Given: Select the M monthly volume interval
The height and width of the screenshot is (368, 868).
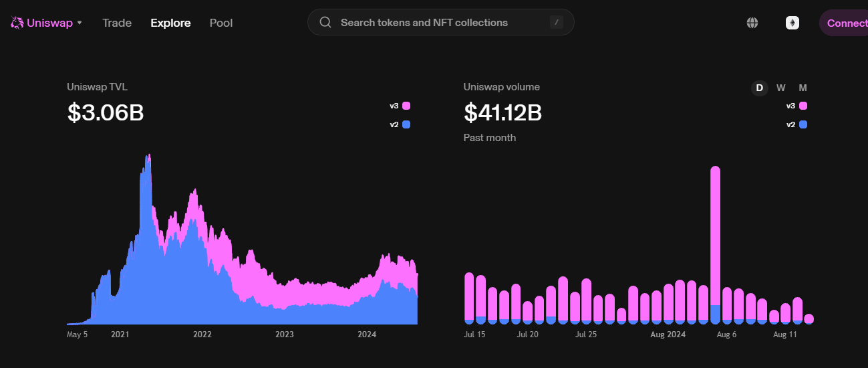Looking at the screenshot, I should pyautogui.click(x=803, y=88).
